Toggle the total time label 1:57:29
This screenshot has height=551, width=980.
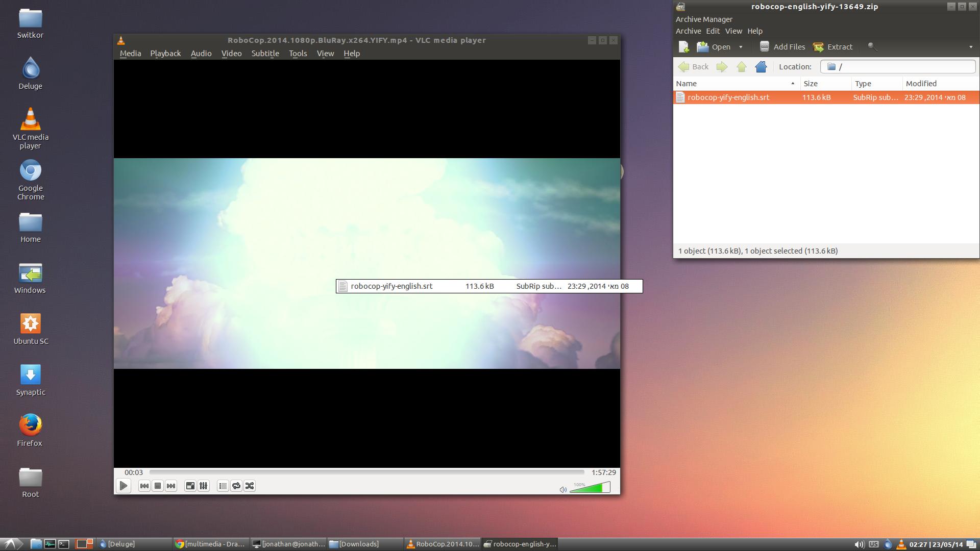(x=603, y=472)
